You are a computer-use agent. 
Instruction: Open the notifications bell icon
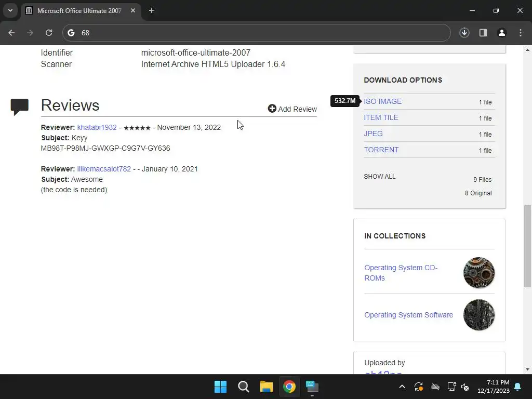click(x=518, y=387)
